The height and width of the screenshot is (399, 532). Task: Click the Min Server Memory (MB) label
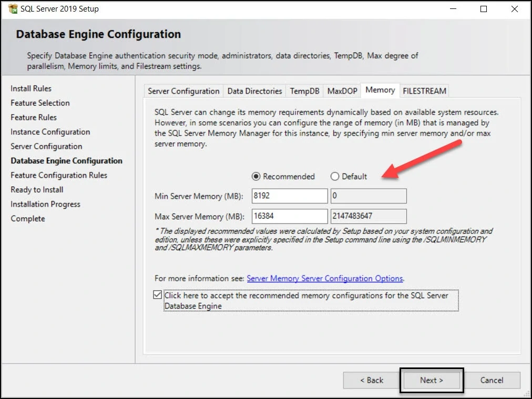tap(199, 196)
